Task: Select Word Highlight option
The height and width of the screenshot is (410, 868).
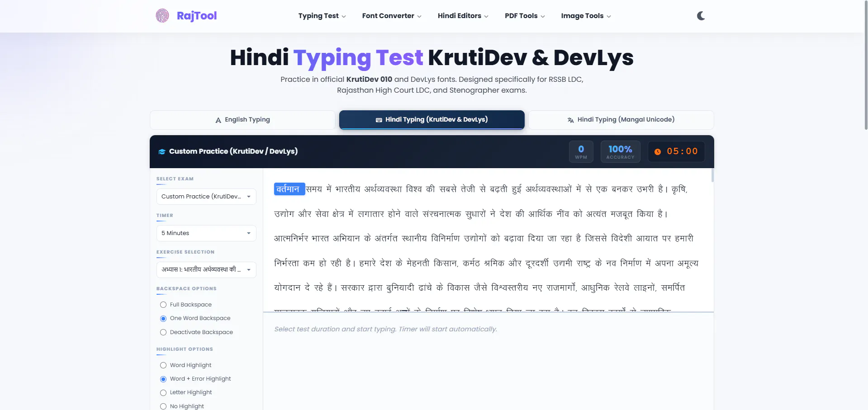Action: (163, 365)
